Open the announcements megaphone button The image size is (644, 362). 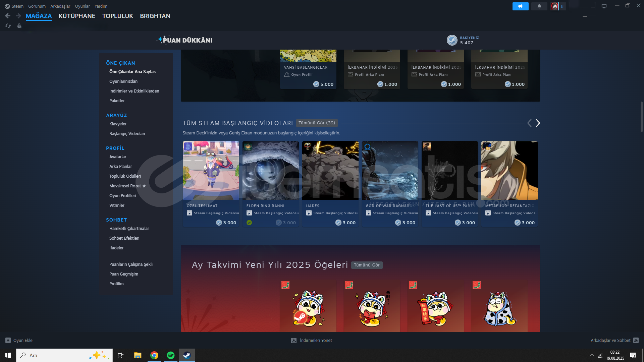pyautogui.click(x=520, y=6)
